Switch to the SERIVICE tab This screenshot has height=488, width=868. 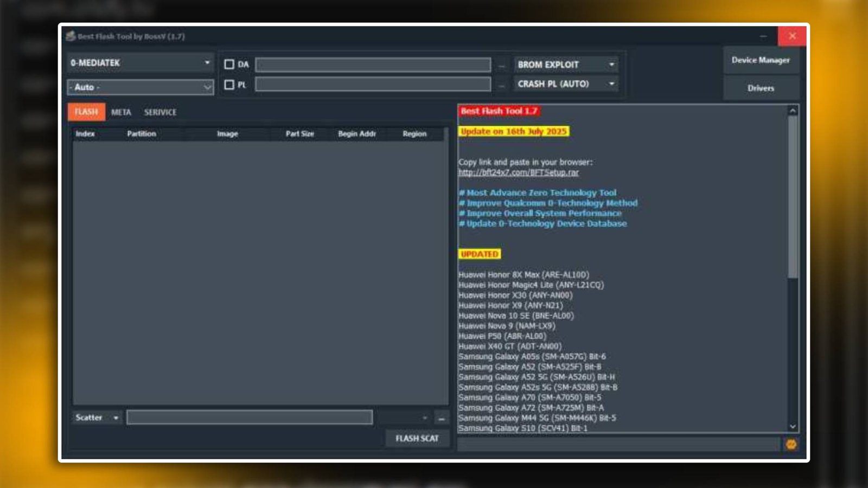[159, 112]
